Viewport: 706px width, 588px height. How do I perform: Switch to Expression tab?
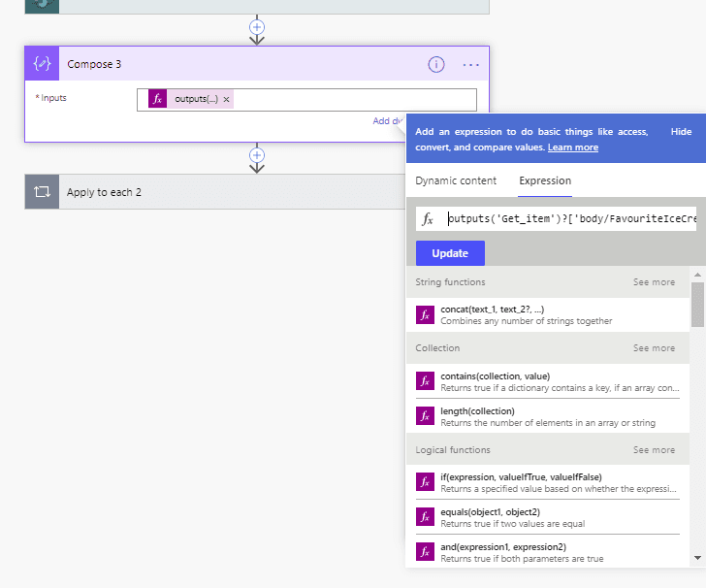click(x=545, y=180)
